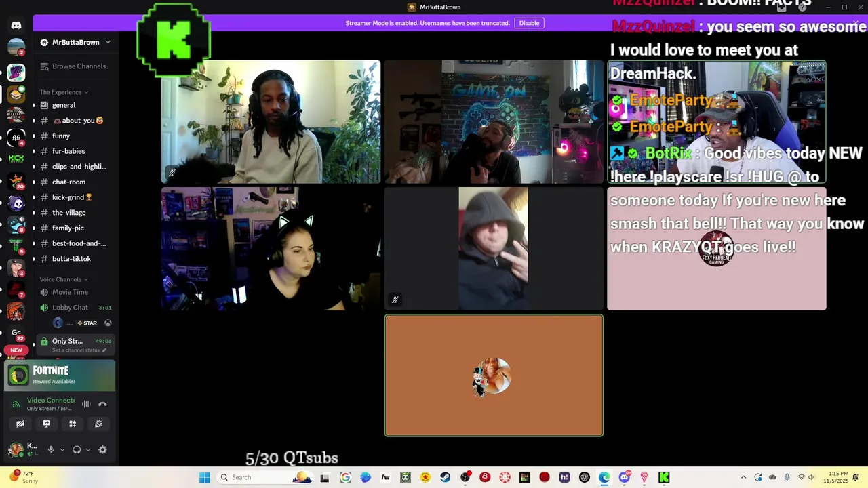868x488 pixels.
Task: Disable Streamer Mode button
Action: coord(529,23)
